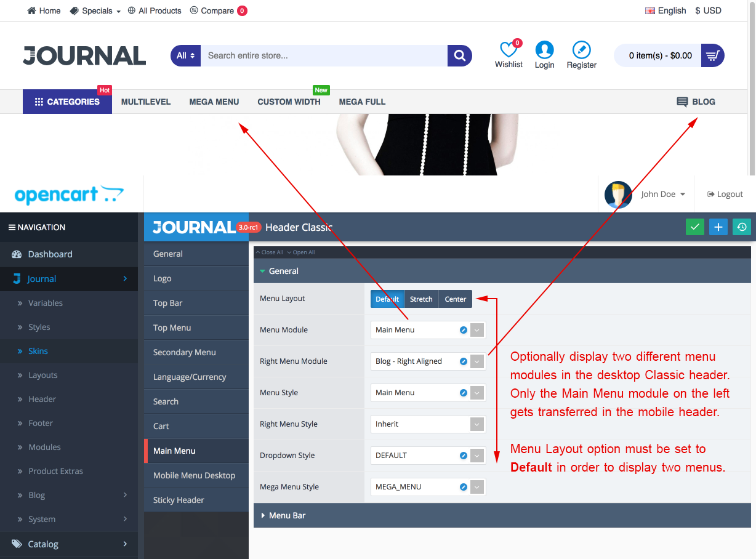Screen dimensions: 756x559
Task: Click the store search input field
Action: click(x=324, y=55)
